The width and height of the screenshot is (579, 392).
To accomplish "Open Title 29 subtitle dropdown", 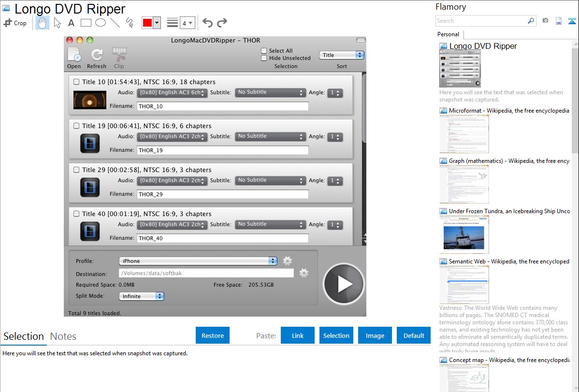I will coord(270,180).
